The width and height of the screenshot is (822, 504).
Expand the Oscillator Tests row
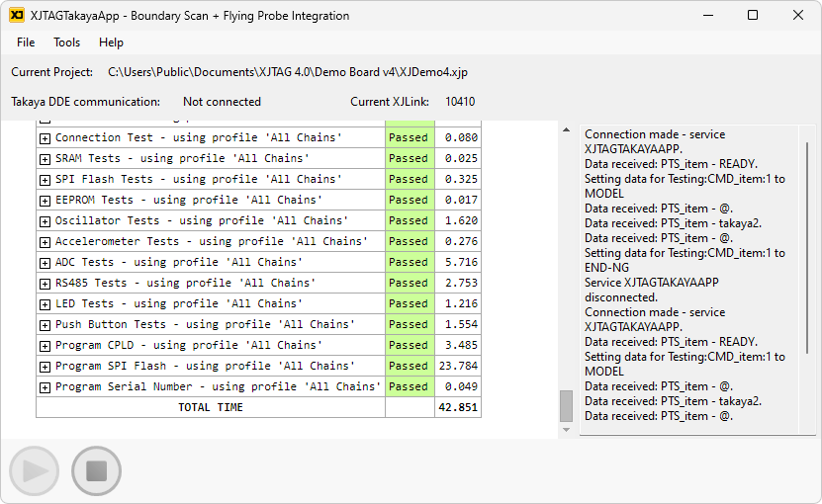click(45, 221)
